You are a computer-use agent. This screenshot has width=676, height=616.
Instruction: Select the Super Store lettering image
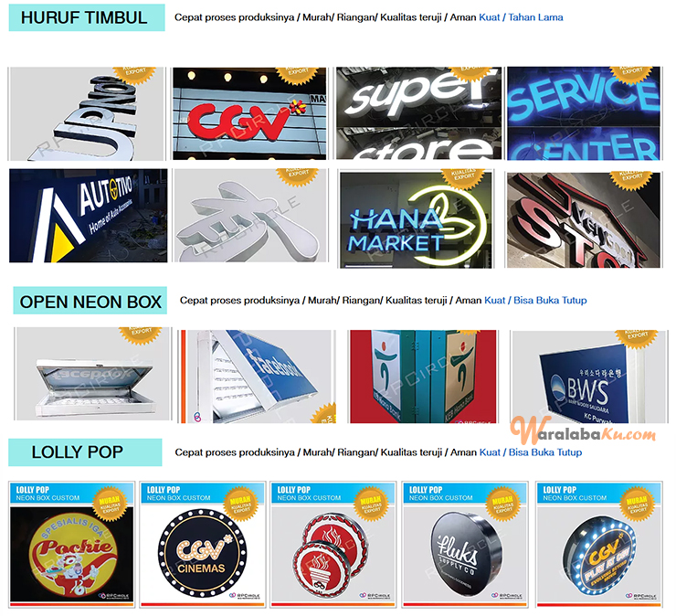click(418, 113)
